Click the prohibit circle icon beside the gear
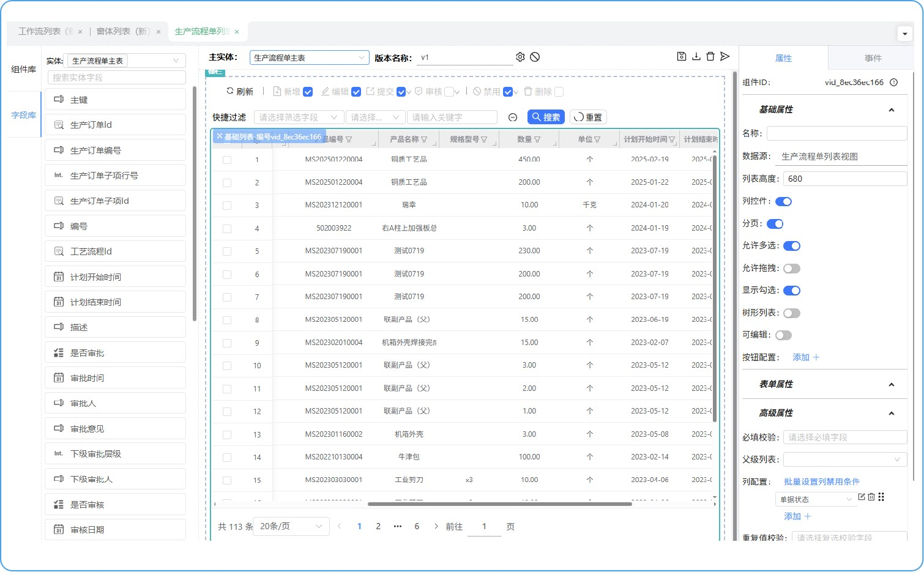Viewport: 924px width, 572px height. point(535,57)
